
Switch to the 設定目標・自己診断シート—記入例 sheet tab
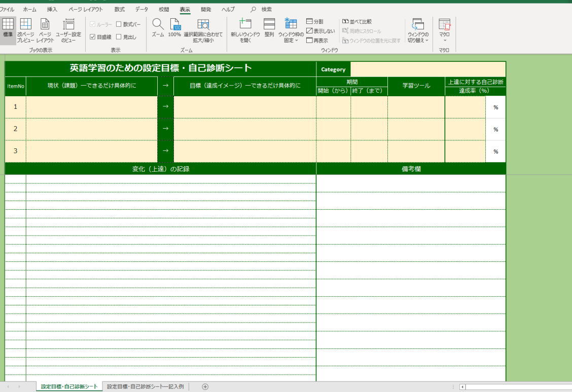(x=145, y=386)
